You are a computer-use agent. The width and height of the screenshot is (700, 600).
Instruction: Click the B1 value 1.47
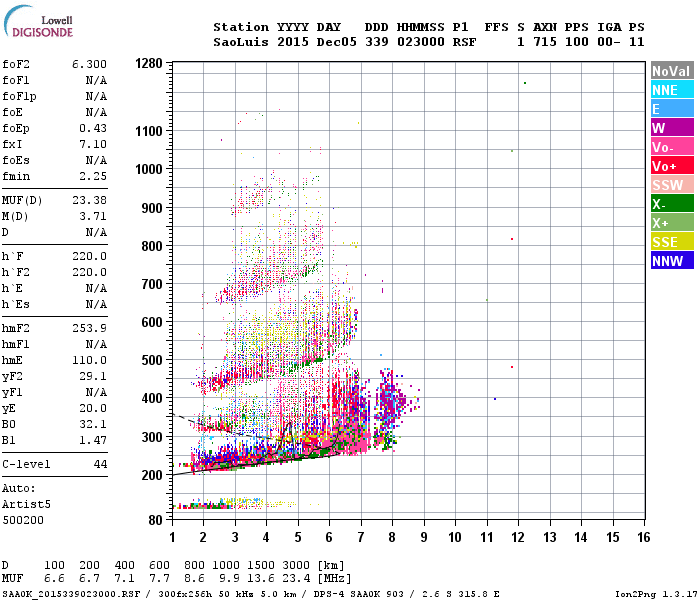tap(93, 440)
